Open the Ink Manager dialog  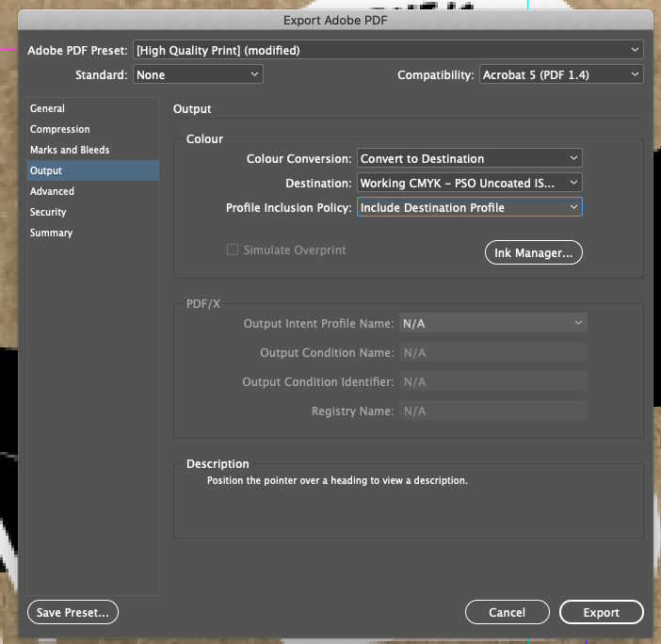point(533,252)
